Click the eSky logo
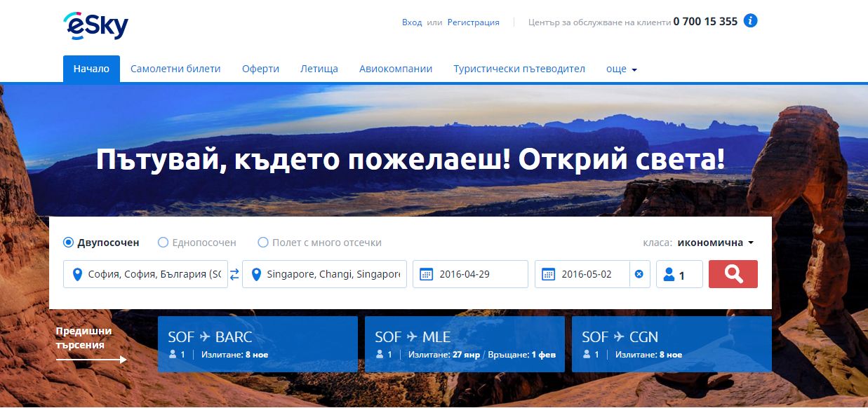The height and width of the screenshot is (408, 868). pos(95,26)
